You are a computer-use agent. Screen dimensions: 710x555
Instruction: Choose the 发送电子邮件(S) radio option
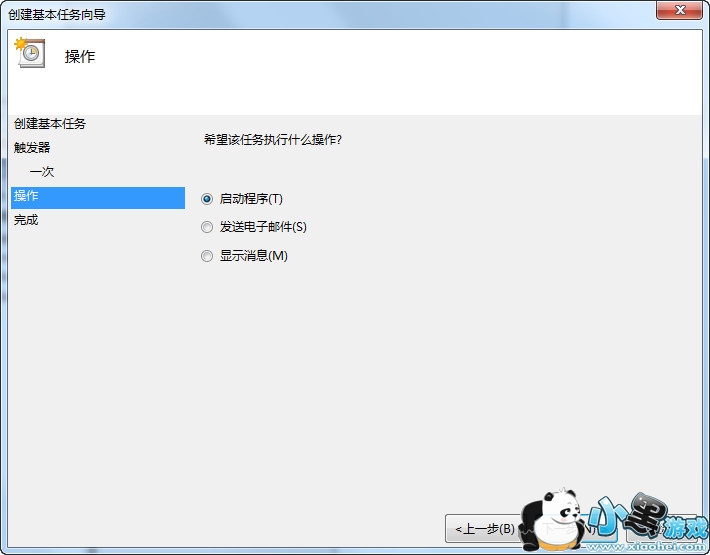pos(207,227)
